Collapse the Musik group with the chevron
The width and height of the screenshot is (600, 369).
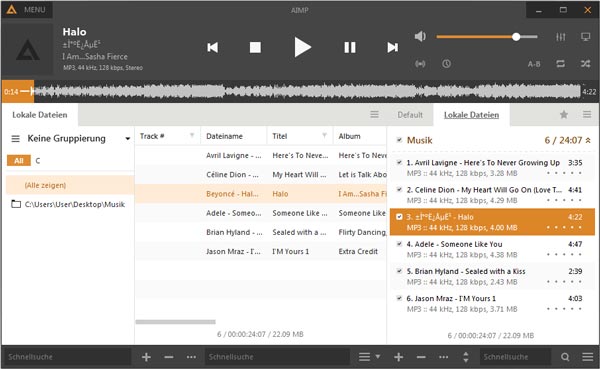(588, 140)
